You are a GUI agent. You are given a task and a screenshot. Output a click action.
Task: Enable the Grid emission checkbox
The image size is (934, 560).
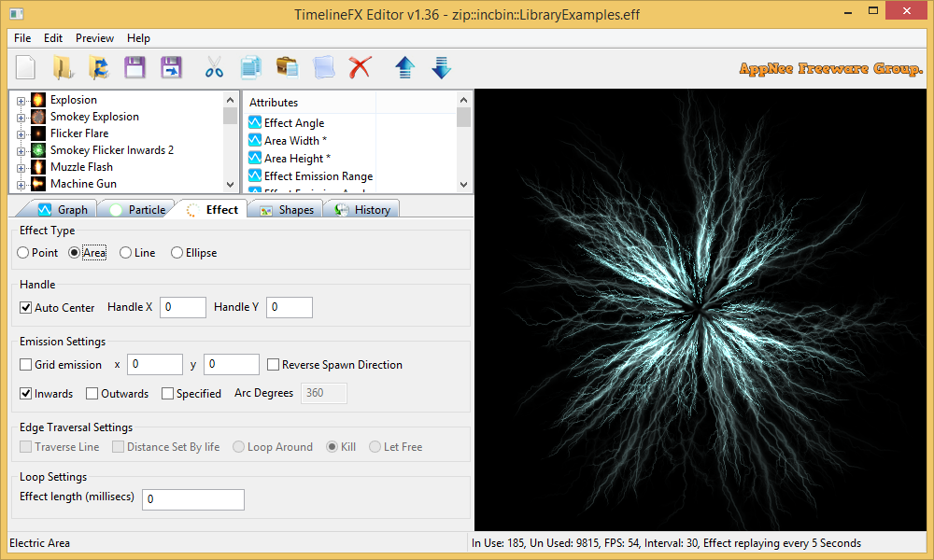pyautogui.click(x=25, y=364)
